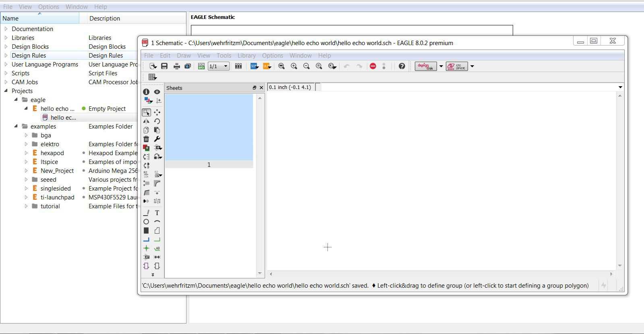Click the Zoom to fit icon

pos(282,66)
